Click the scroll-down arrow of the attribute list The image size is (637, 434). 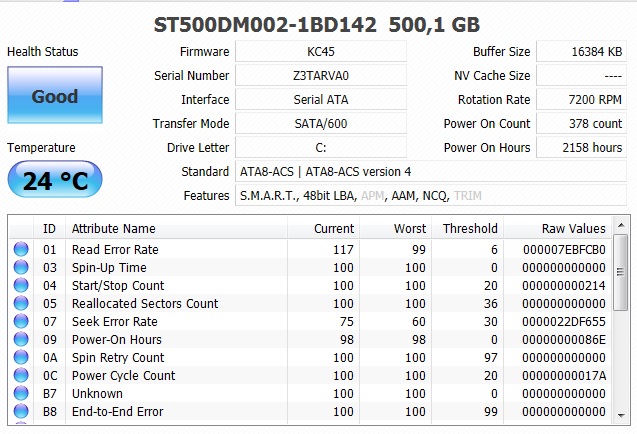[x=621, y=415]
